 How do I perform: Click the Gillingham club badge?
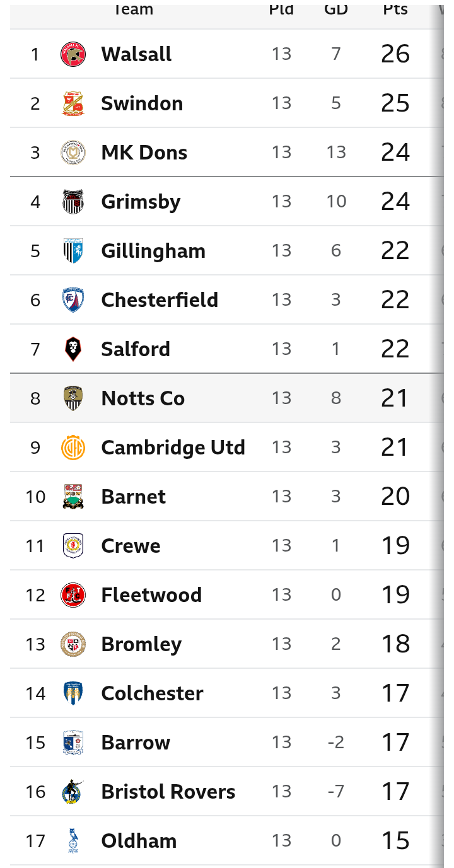[73, 251]
